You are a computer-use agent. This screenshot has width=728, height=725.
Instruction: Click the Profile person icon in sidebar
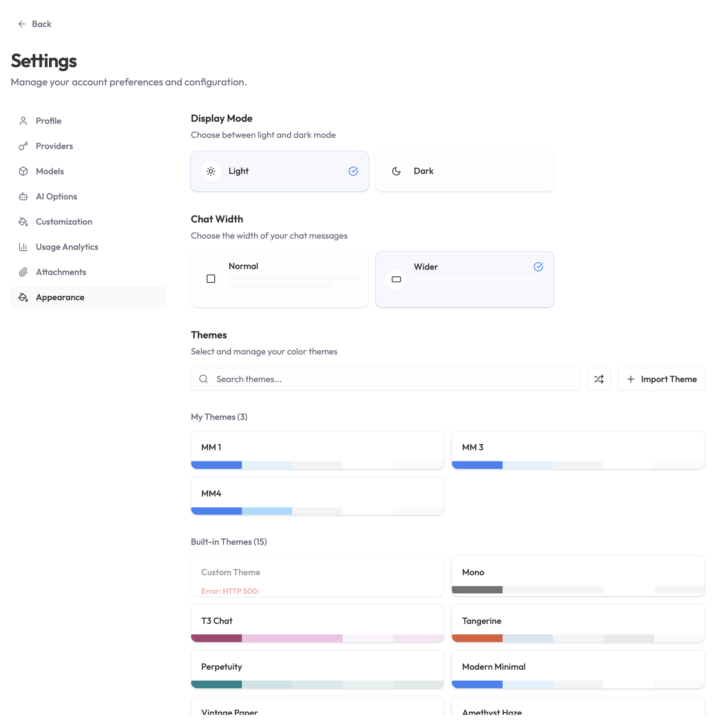click(23, 121)
